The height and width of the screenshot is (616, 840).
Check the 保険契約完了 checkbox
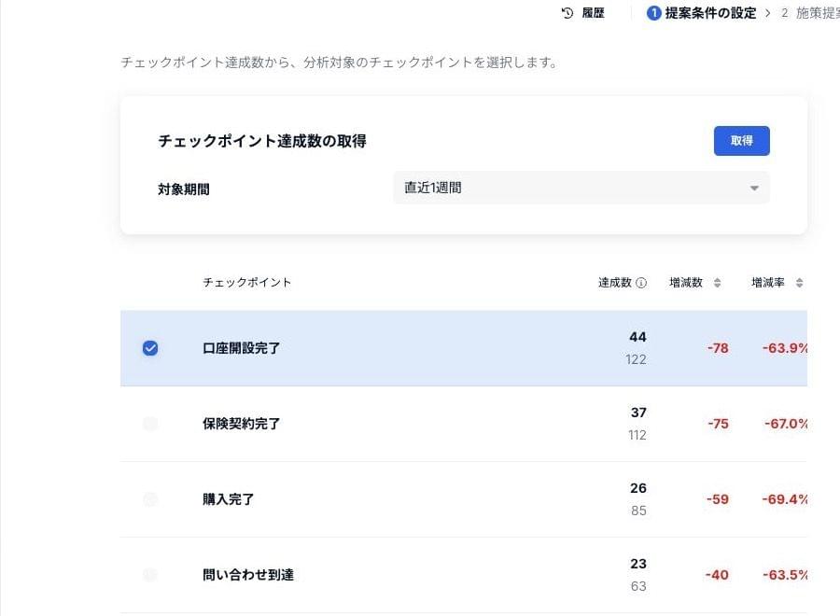[x=150, y=424]
